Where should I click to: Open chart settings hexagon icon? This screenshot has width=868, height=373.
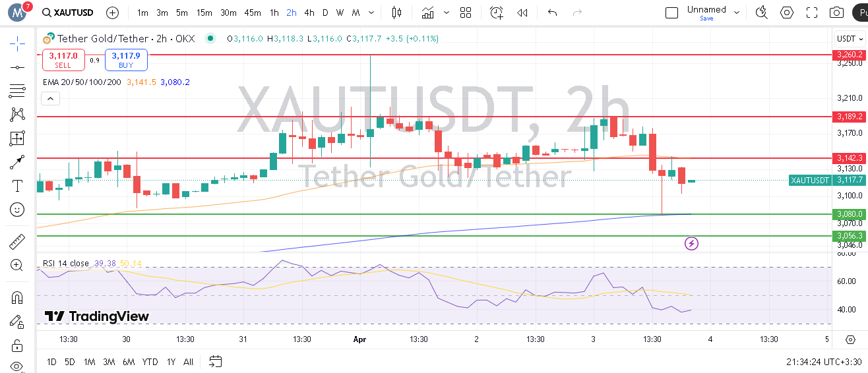pos(787,13)
